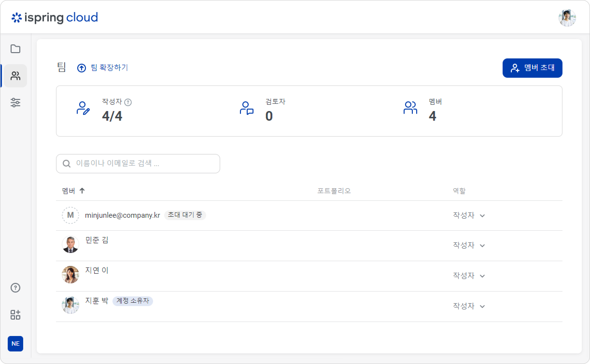
Task: Open the profile avatar at top right
Action: point(567,18)
